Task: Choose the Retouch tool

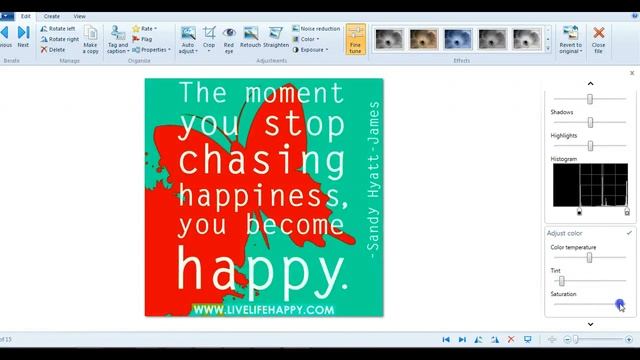Action: click(x=250, y=37)
